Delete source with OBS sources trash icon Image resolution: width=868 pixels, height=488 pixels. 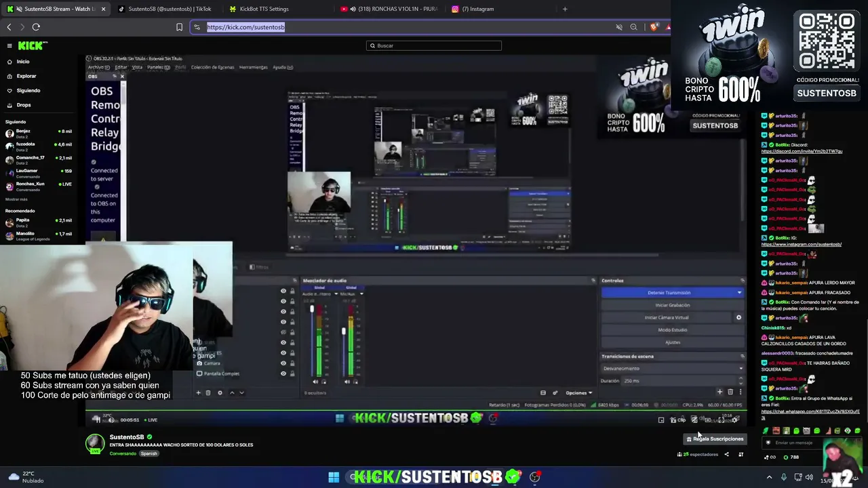pyautogui.click(x=208, y=392)
